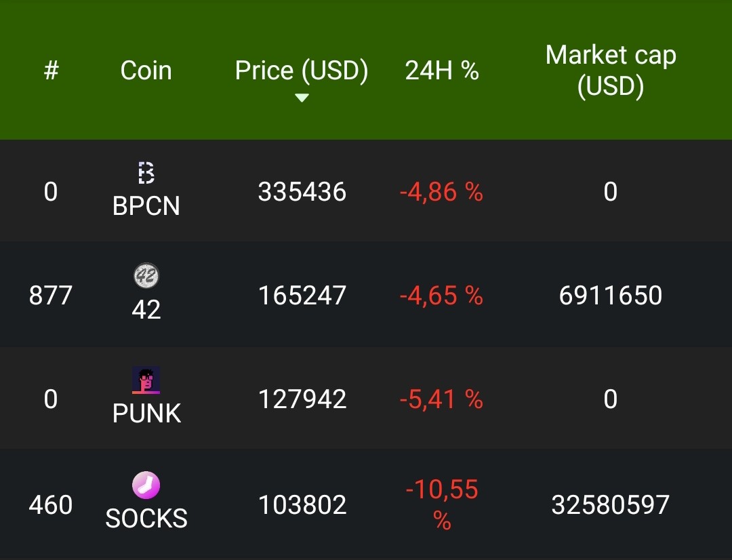Viewport: 732px width, 560px height.
Task: Select the 42 coin name label
Action: [x=146, y=309]
